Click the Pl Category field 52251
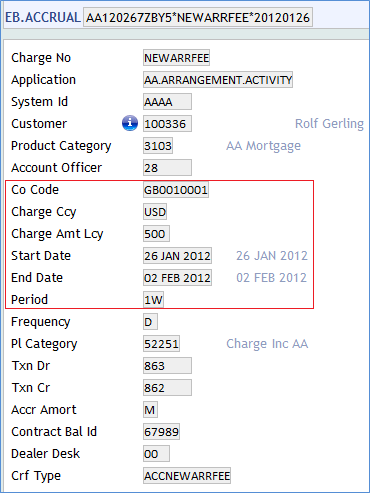 (x=161, y=344)
